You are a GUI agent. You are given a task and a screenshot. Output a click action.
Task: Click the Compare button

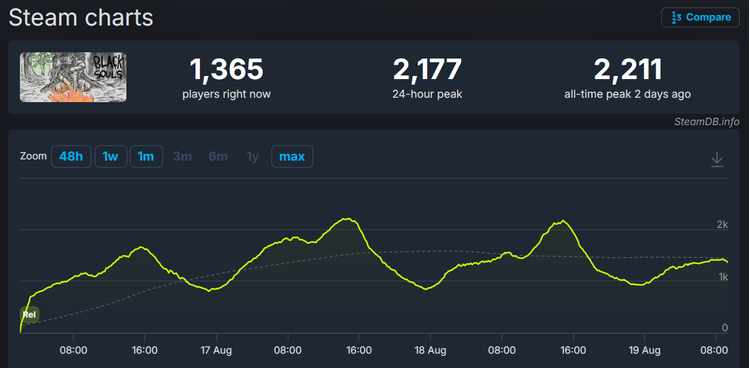(x=701, y=18)
